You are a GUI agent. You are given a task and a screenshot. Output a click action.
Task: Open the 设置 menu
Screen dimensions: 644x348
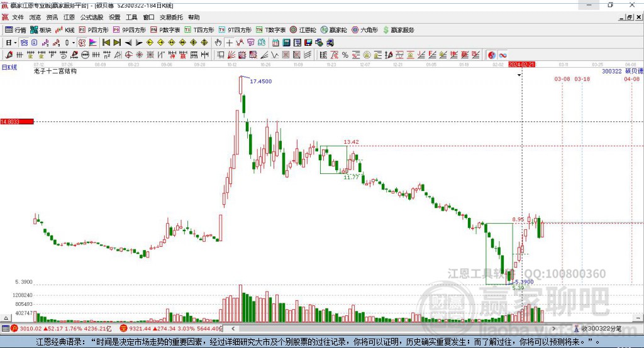coord(114,17)
